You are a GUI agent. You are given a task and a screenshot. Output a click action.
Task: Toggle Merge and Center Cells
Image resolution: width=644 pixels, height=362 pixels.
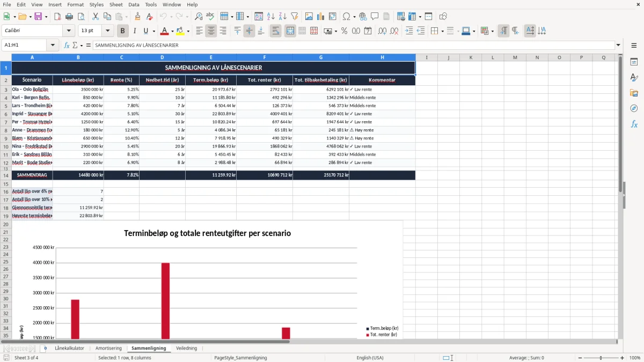pos(290,31)
